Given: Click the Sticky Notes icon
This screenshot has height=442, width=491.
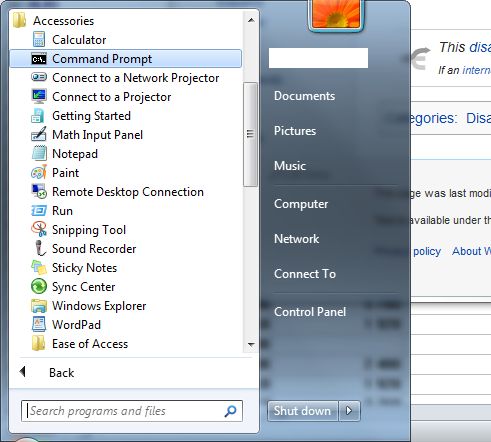Looking at the screenshot, I should coord(39,268).
